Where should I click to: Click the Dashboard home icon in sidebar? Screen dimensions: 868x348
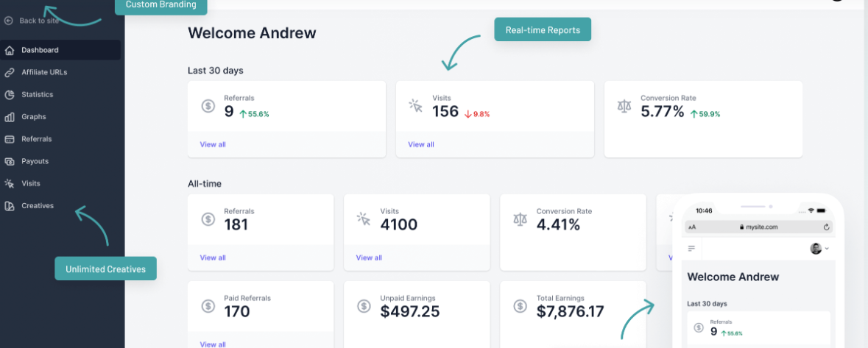tap(10, 50)
